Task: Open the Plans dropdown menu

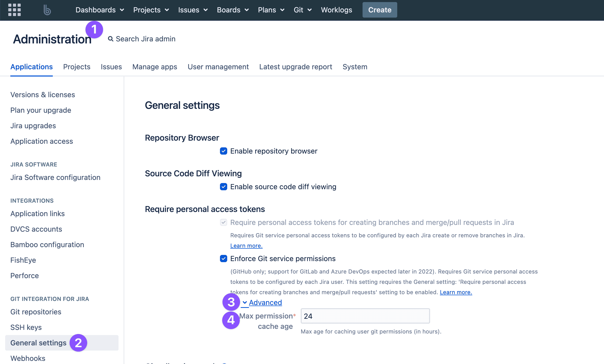Action: [x=271, y=10]
